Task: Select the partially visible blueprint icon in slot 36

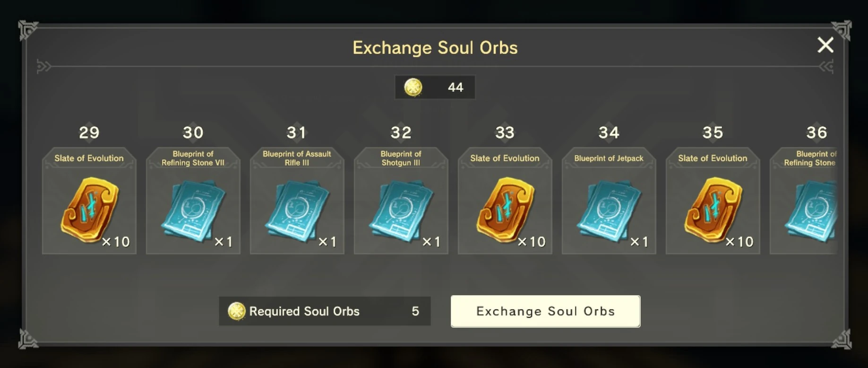Action: coord(810,210)
